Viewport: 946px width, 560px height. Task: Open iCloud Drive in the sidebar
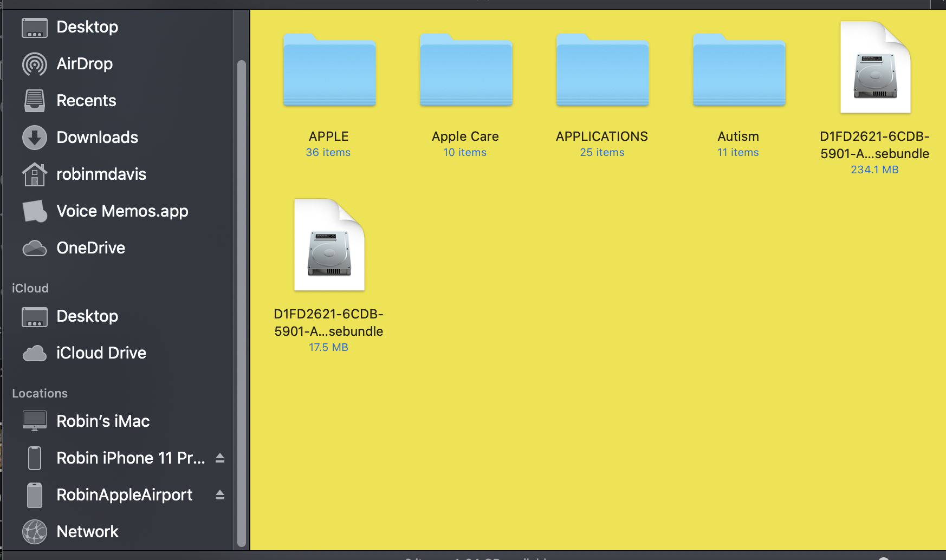(x=101, y=353)
